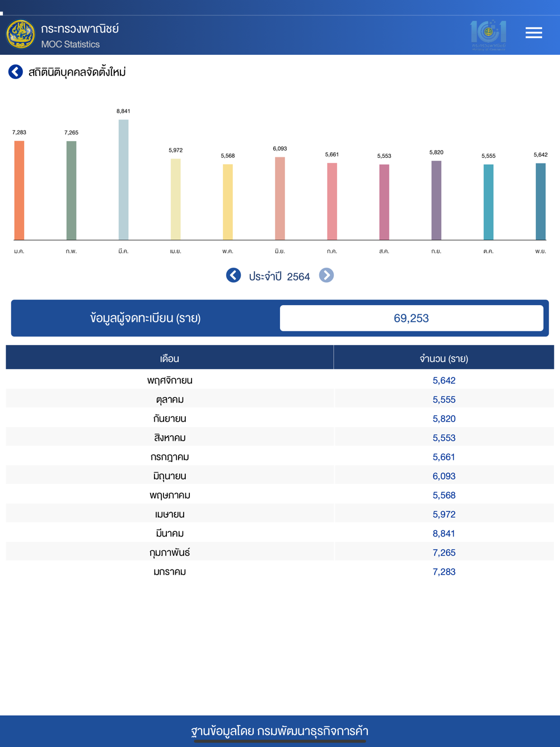Viewport: 560px width, 747px height.
Task: Click value 5,553 in the สิงหาคม row
Action: coord(444,437)
